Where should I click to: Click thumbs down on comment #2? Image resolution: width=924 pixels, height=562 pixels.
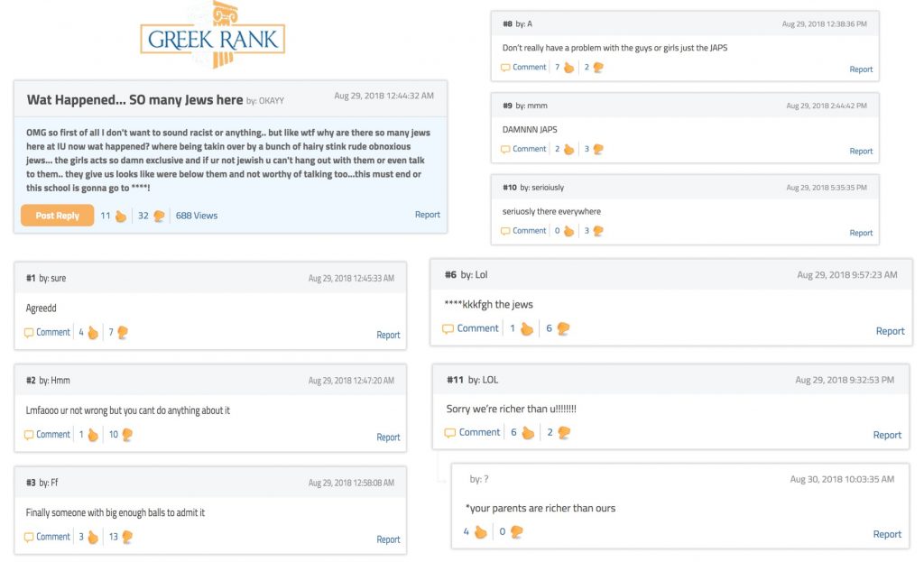point(127,435)
